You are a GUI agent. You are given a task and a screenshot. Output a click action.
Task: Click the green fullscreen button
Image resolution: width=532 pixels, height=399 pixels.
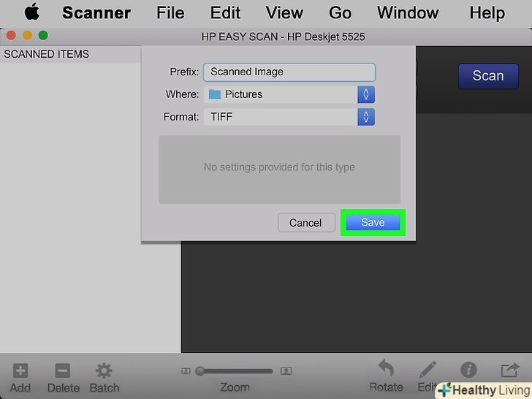point(43,35)
